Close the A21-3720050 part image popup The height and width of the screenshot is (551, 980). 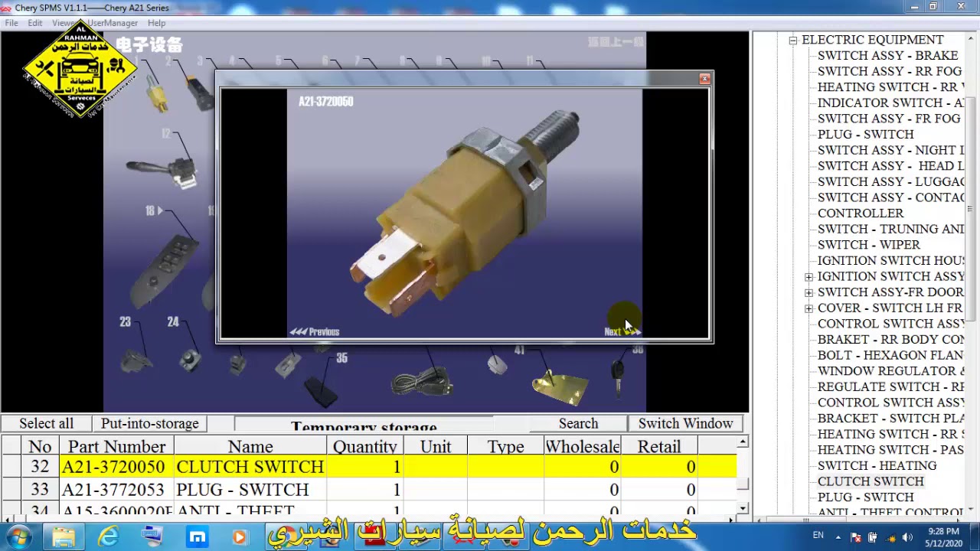tap(704, 79)
